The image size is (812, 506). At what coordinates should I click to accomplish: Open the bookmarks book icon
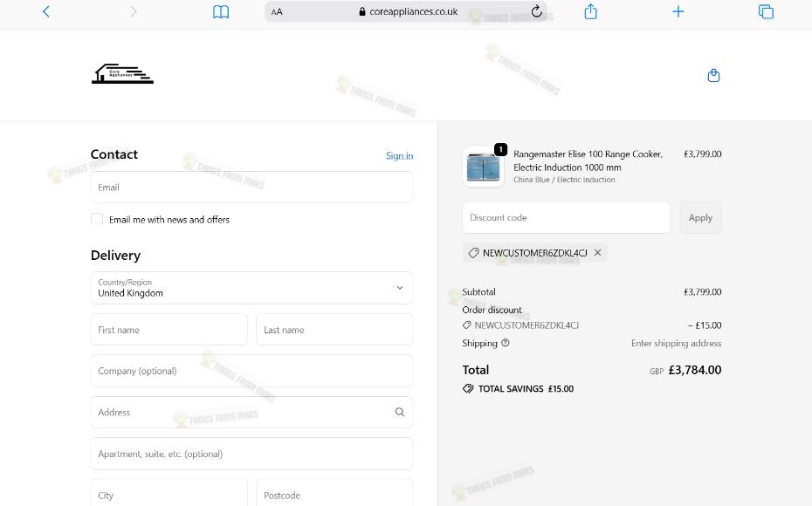(221, 11)
